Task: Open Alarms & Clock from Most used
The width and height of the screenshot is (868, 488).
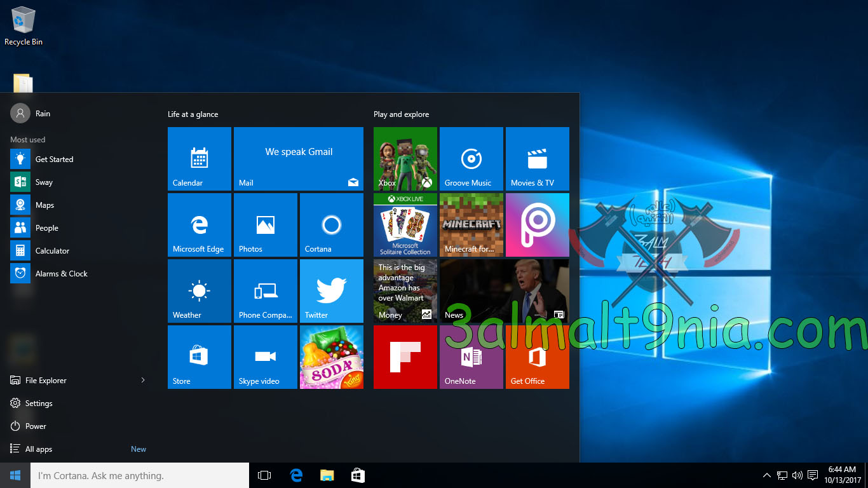Action: 79,274
